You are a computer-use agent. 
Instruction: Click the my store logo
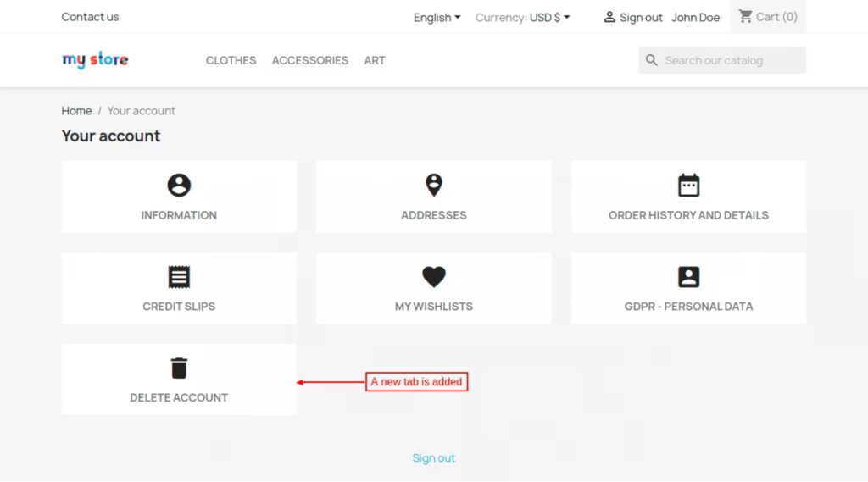95,60
